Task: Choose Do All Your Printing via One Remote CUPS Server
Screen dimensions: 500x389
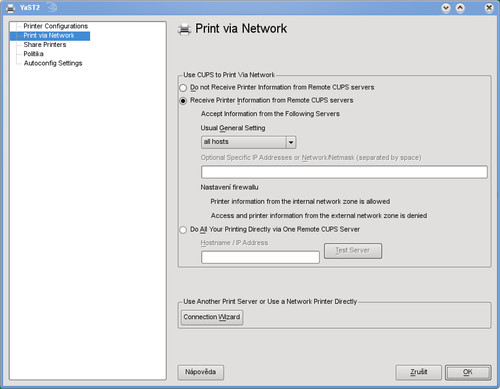Action: click(183, 230)
